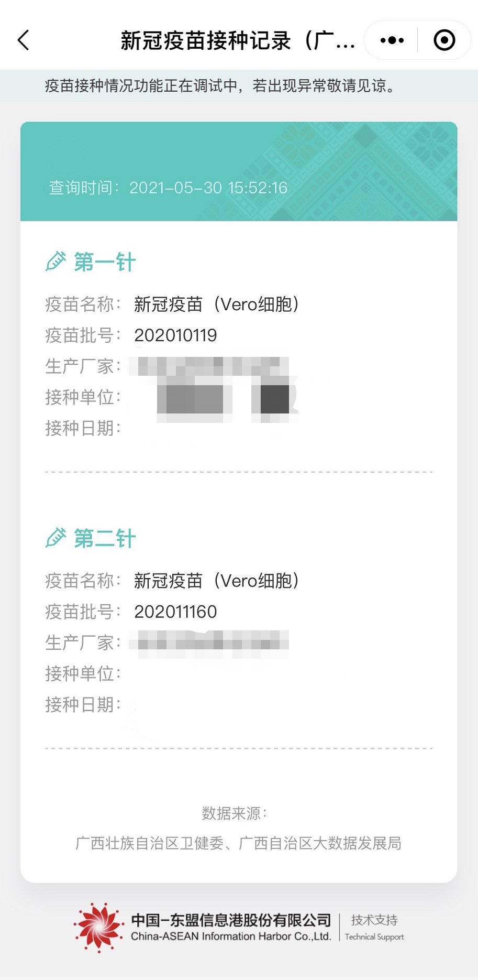Select the 第二针 section heading
This screenshot has height=980, width=478.
[105, 539]
